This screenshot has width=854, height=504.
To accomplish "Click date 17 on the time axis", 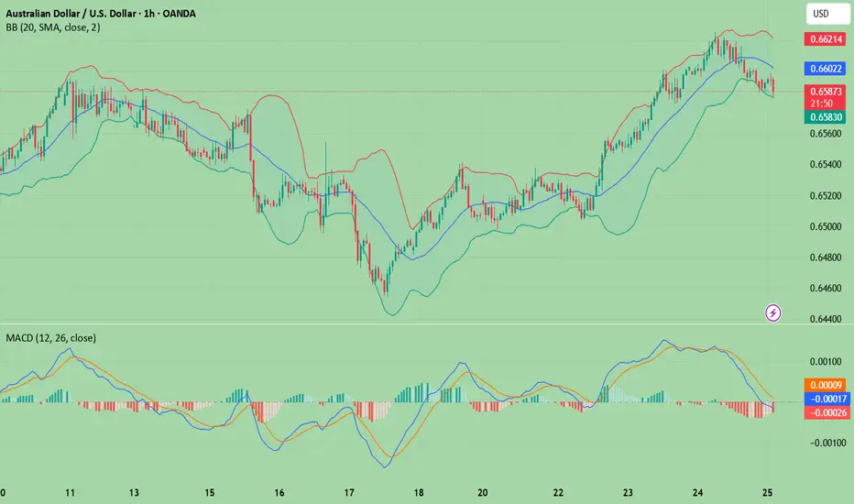I will pos(349,493).
